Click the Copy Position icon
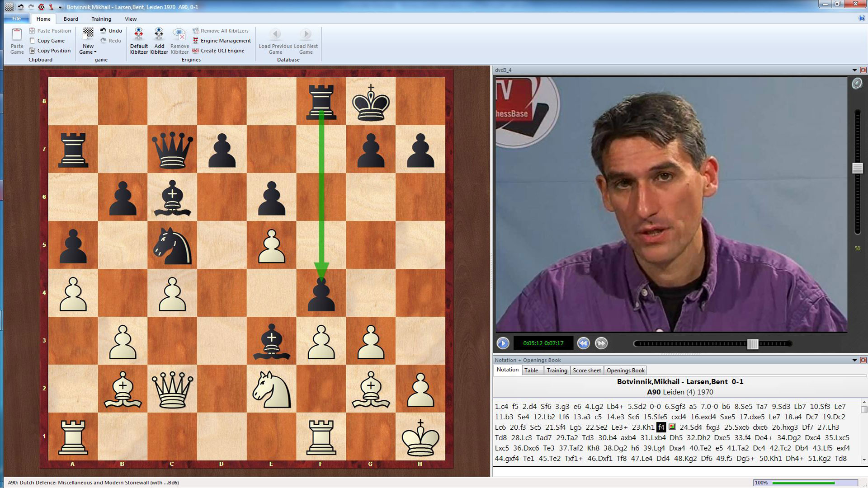868x488 pixels. pos(50,50)
